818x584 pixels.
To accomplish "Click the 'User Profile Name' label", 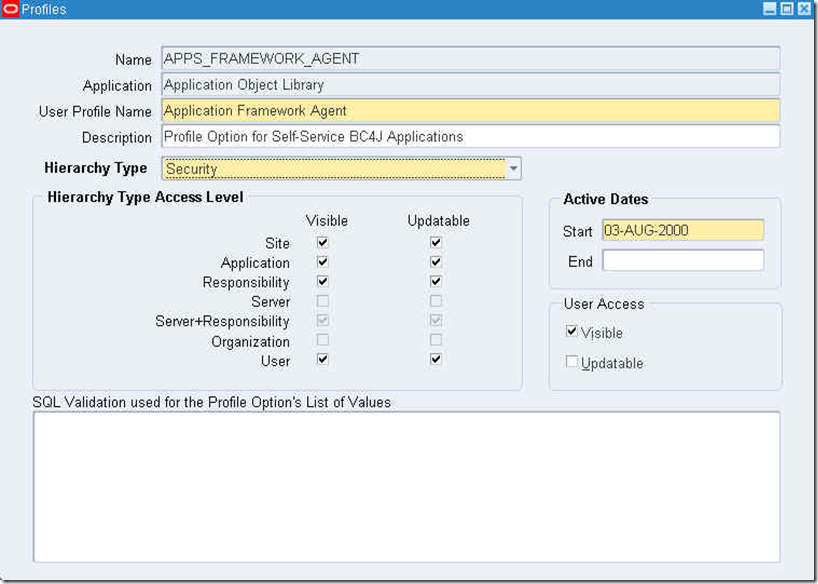I will 95,111.
